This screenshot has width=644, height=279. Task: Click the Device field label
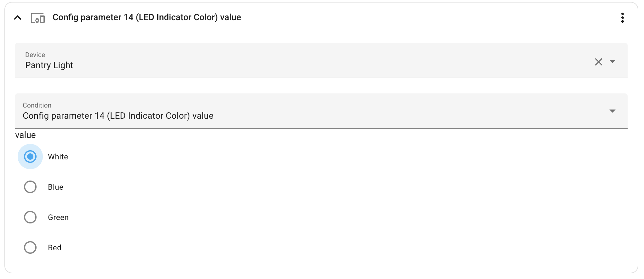tap(35, 55)
